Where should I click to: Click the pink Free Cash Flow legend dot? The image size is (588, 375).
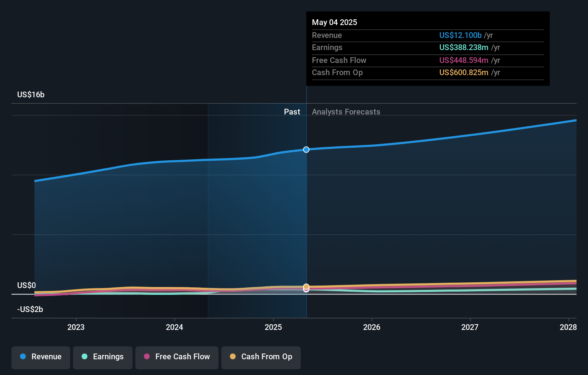click(147, 357)
